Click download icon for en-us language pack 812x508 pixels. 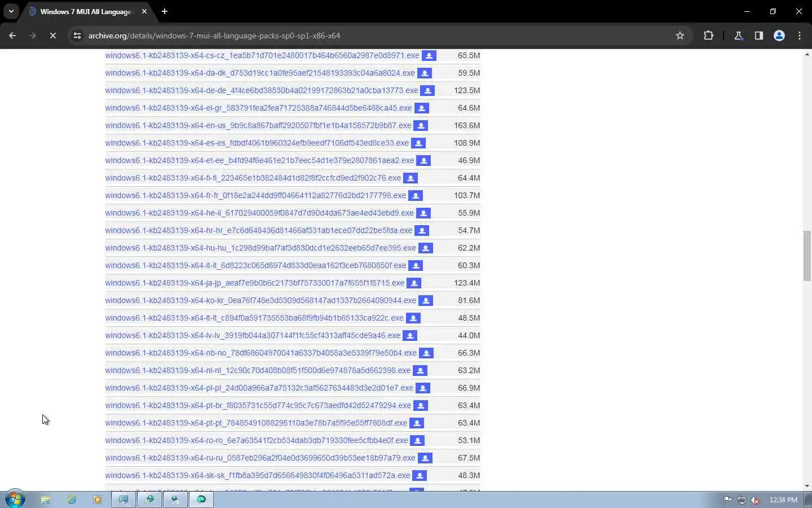pyautogui.click(x=421, y=126)
